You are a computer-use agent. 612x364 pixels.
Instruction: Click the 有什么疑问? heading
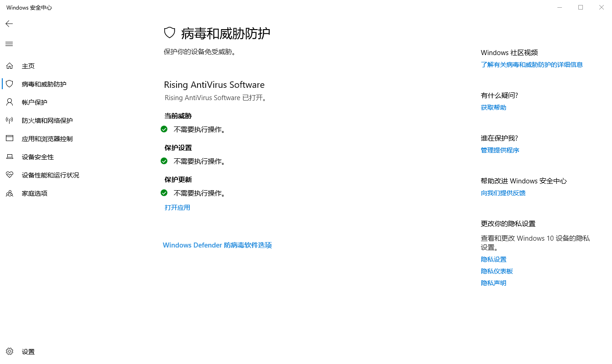click(x=500, y=96)
